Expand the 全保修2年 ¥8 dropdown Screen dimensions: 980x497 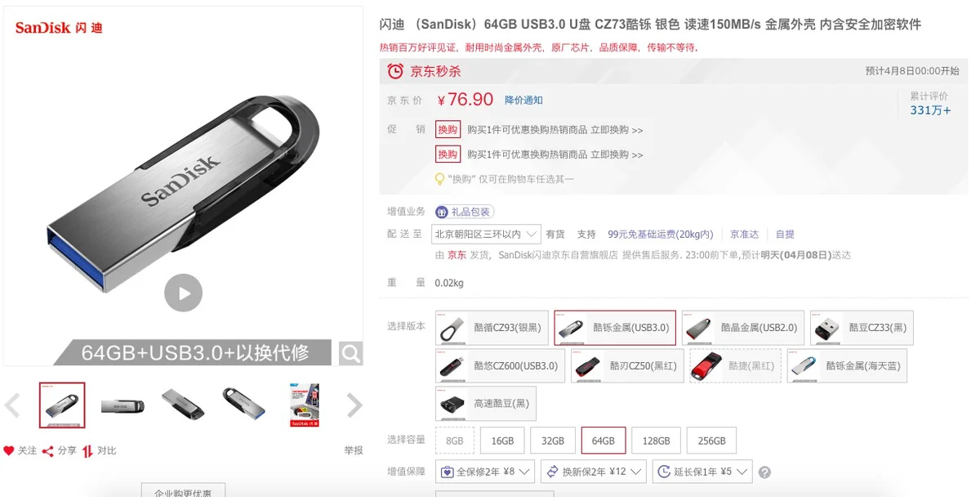[x=485, y=472]
